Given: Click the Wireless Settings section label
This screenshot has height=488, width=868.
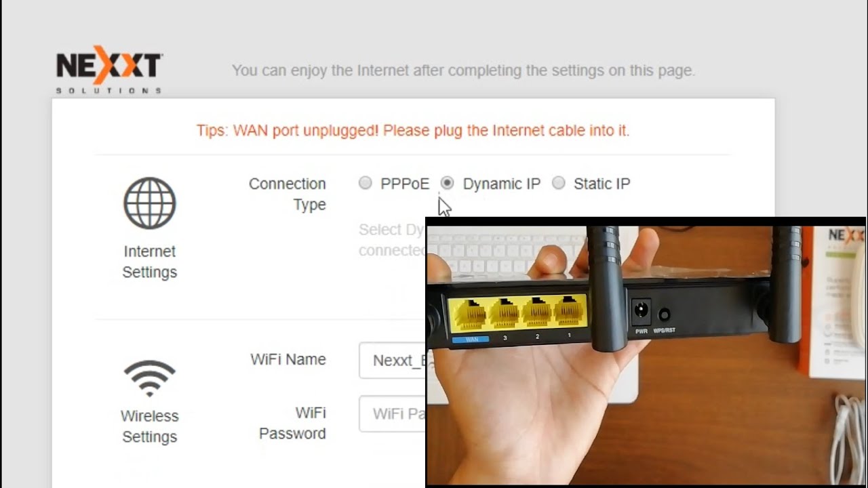Looking at the screenshot, I should coord(150,426).
